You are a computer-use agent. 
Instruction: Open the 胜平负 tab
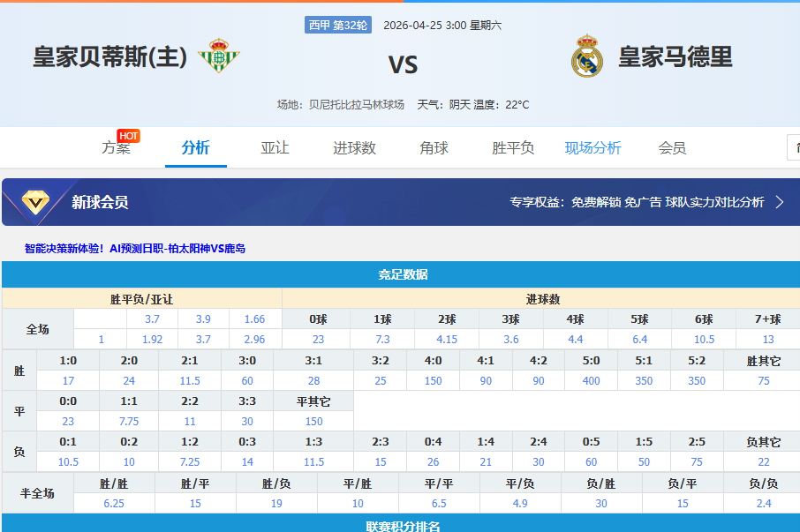pyautogui.click(x=513, y=148)
